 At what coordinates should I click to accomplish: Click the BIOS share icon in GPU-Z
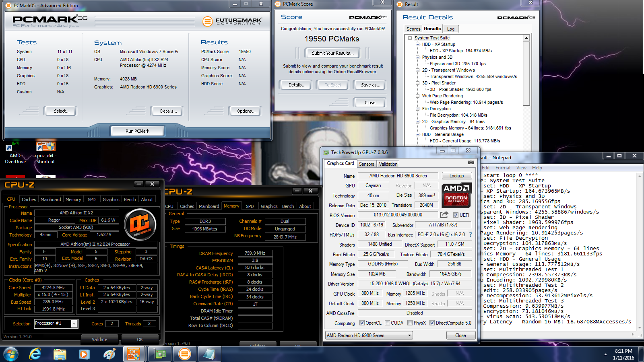(x=444, y=215)
